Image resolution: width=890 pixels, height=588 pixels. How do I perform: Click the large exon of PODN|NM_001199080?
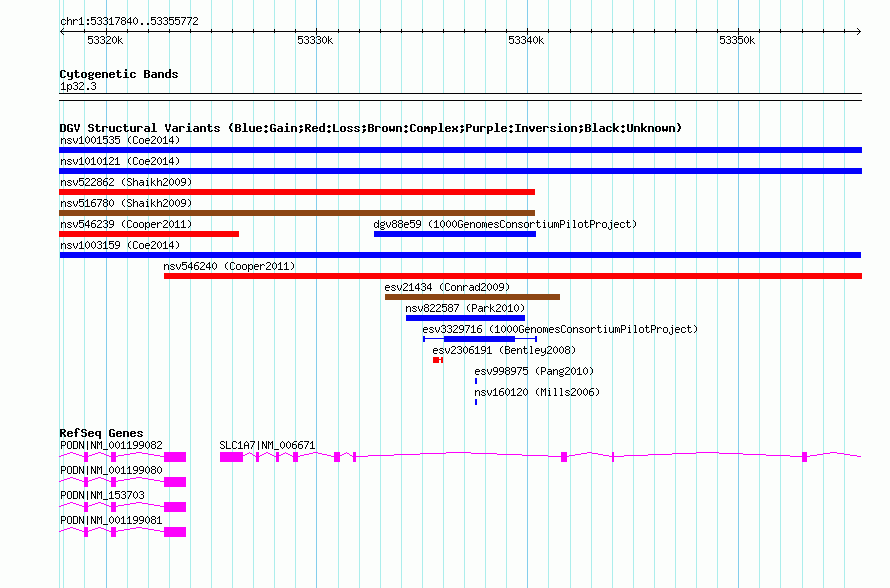175,482
